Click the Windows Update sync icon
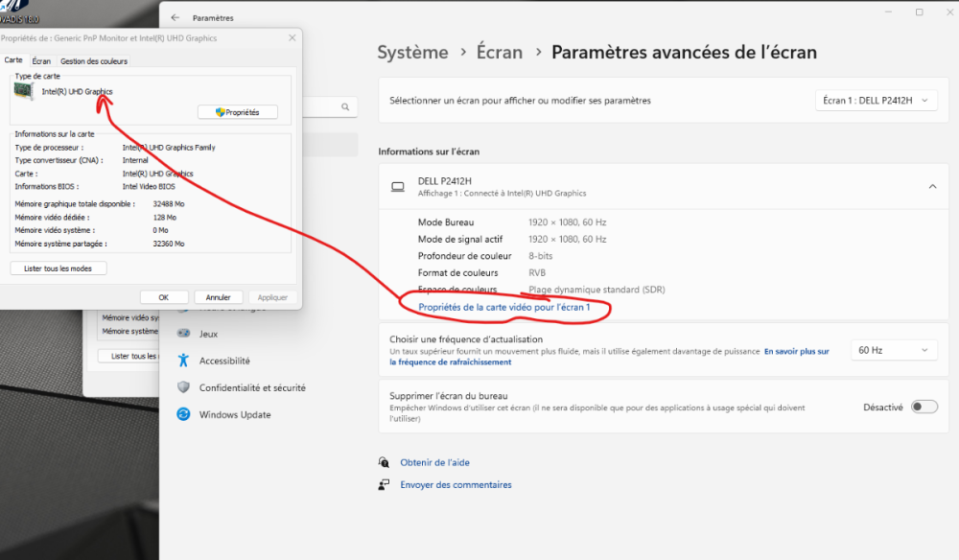Image resolution: width=959 pixels, height=560 pixels. tap(183, 414)
